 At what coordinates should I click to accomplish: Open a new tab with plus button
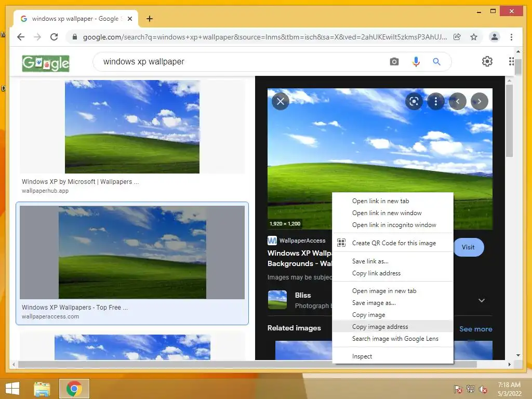(150, 19)
